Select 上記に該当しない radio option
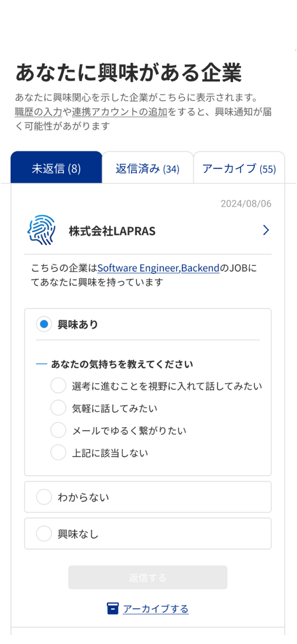 tap(58, 452)
